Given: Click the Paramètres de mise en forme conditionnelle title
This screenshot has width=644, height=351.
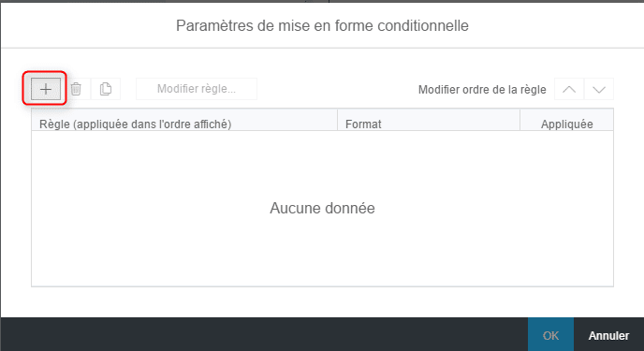Looking at the screenshot, I should [322, 26].
